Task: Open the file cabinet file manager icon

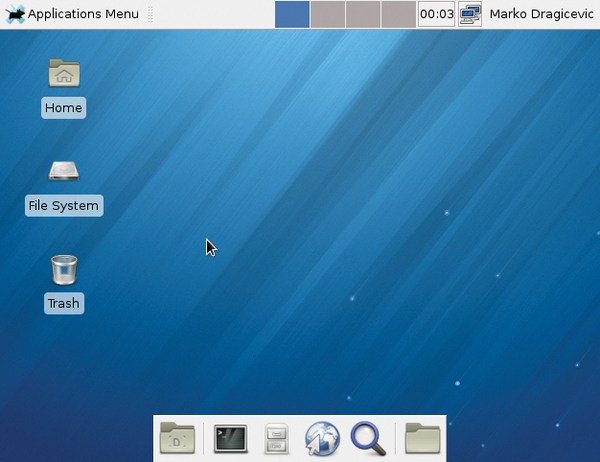Action: point(277,438)
